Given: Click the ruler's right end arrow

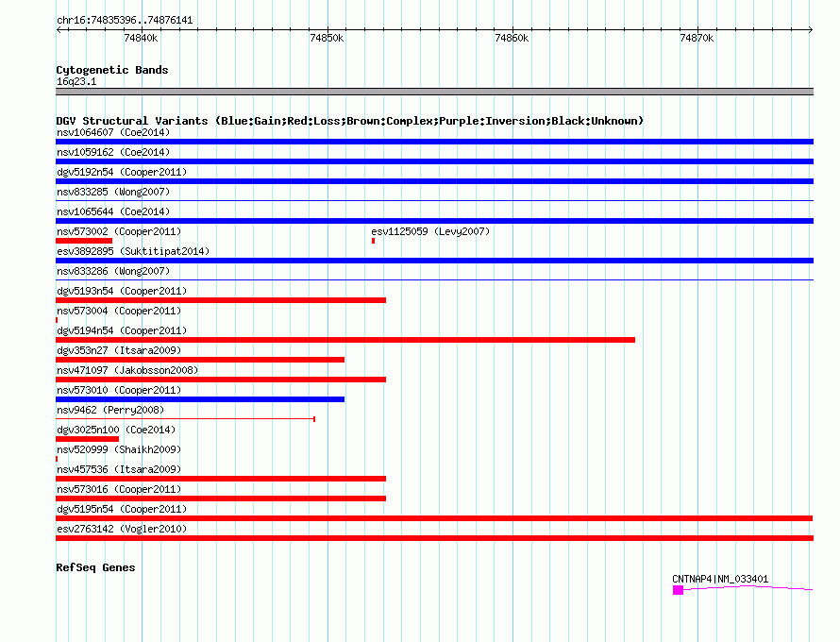Looking at the screenshot, I should point(811,29).
